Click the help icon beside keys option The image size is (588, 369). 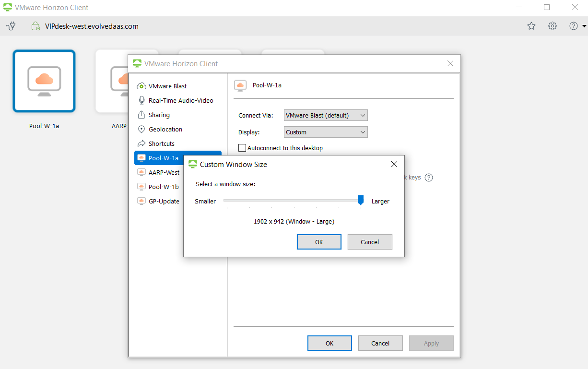point(429,178)
